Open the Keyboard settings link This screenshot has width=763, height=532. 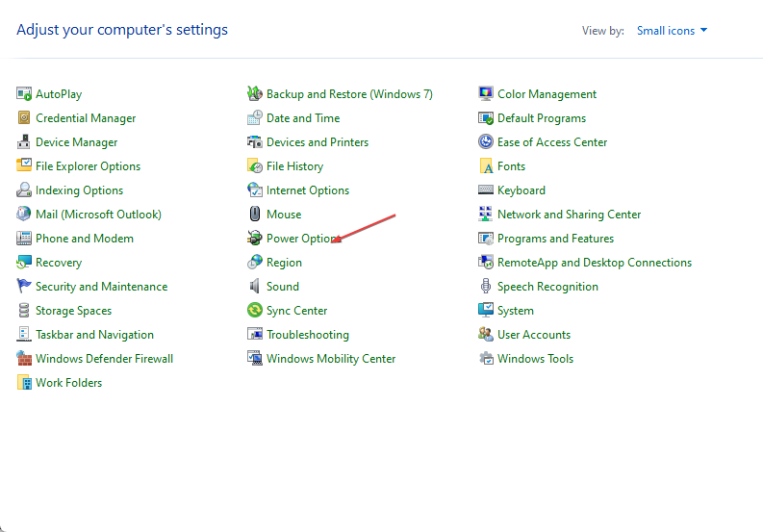tap(521, 190)
